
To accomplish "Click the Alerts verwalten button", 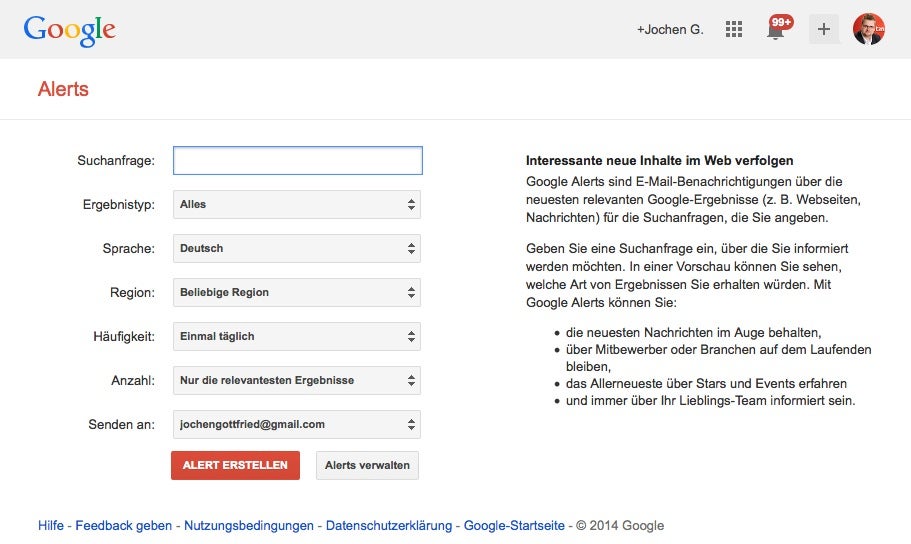I will pos(367,466).
